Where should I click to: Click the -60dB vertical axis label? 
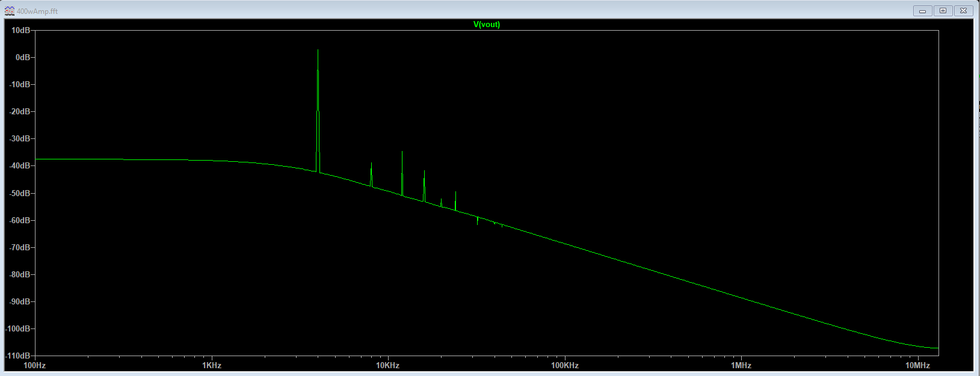[x=20, y=220]
